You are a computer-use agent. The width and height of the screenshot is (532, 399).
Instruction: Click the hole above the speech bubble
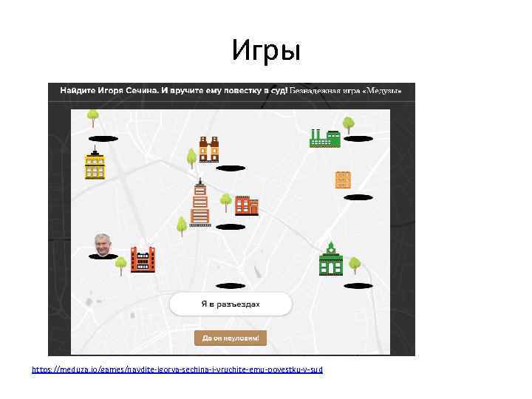(231, 286)
